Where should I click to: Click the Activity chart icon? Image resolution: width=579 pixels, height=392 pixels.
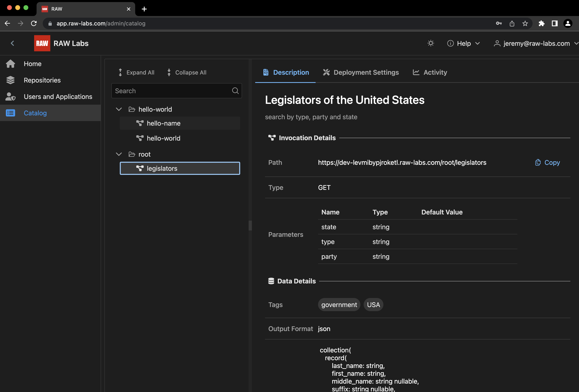(x=416, y=72)
